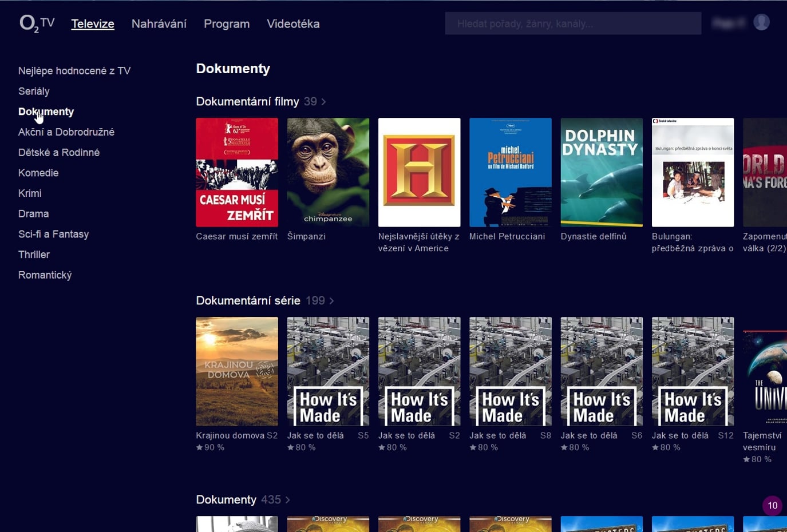This screenshot has height=532, width=787.
Task: Select 'Nejlépe hodnocené z TV' category
Action: 74,71
